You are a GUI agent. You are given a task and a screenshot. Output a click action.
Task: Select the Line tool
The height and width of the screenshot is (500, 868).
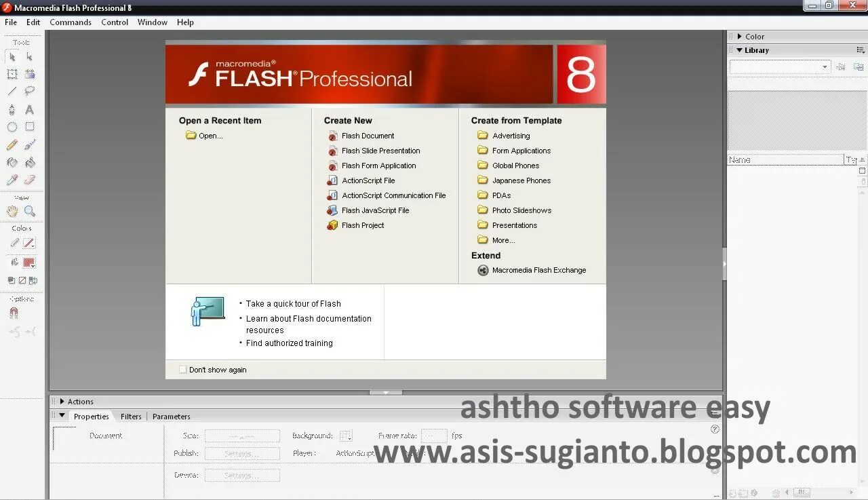tap(12, 91)
